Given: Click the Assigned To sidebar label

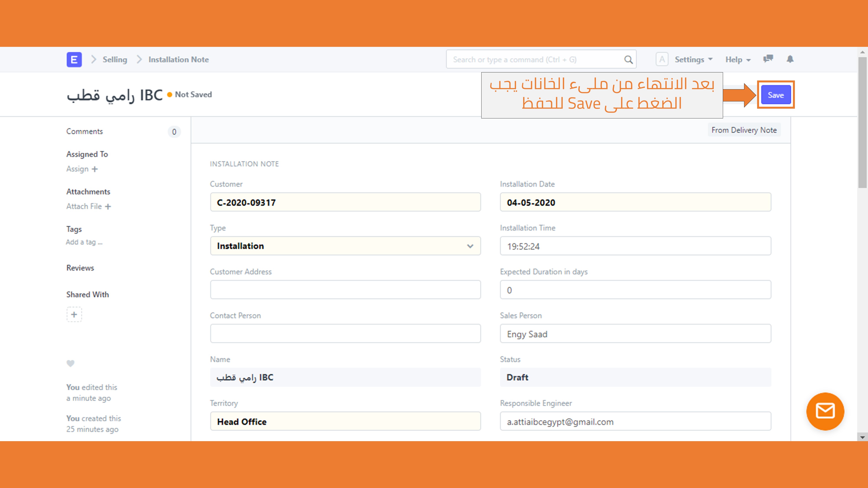Looking at the screenshot, I should pos(87,154).
